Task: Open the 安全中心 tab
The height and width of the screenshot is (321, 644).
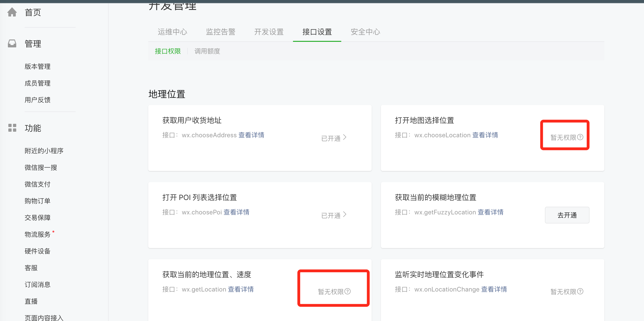Action: coord(365,32)
